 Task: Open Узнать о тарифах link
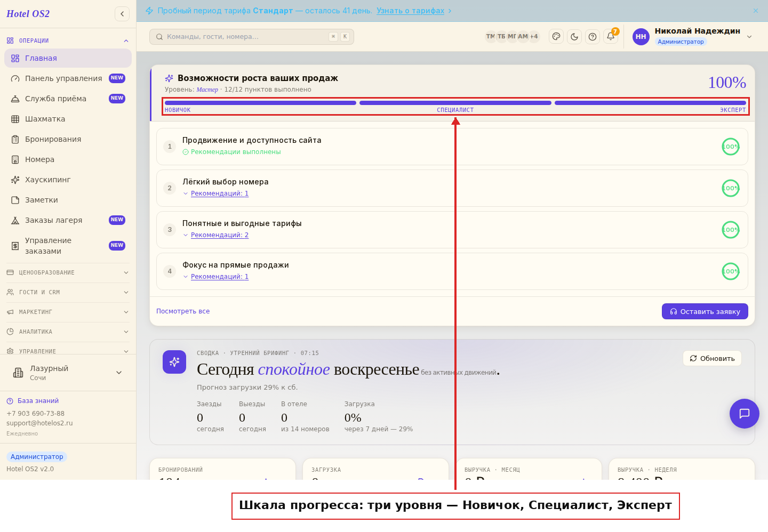click(x=410, y=11)
